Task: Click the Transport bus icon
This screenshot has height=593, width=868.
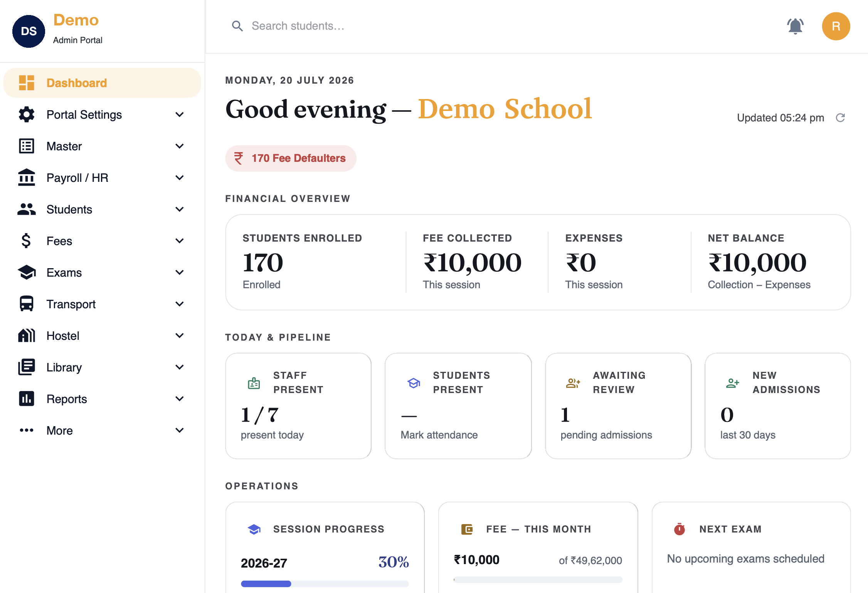Action: click(x=27, y=304)
